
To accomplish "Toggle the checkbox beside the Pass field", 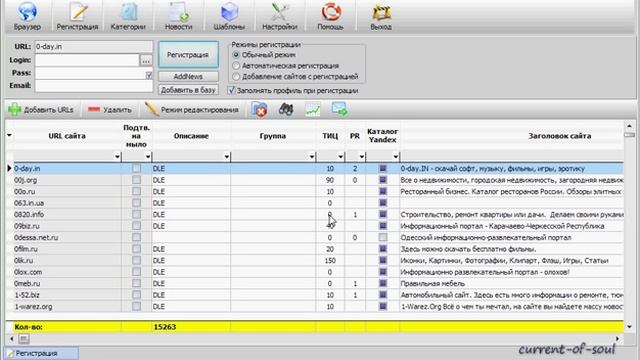I will tap(149, 75).
